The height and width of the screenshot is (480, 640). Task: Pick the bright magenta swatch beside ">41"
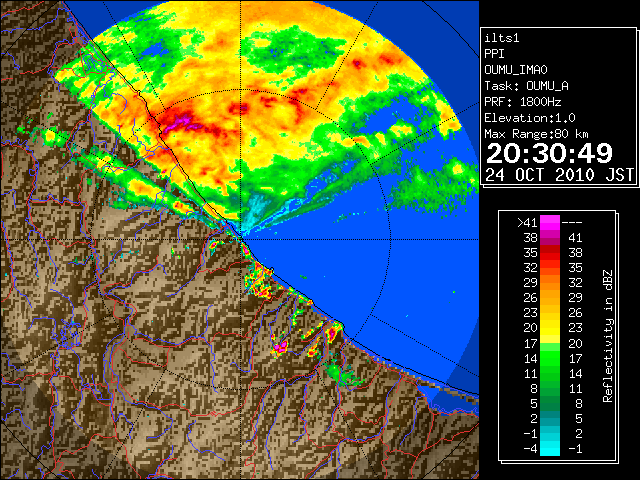550,222
